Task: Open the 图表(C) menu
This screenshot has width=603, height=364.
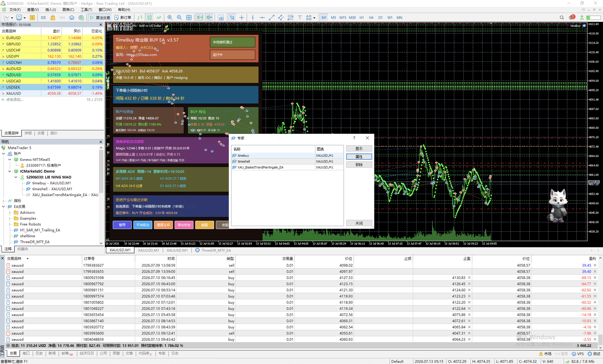Action: [68, 10]
